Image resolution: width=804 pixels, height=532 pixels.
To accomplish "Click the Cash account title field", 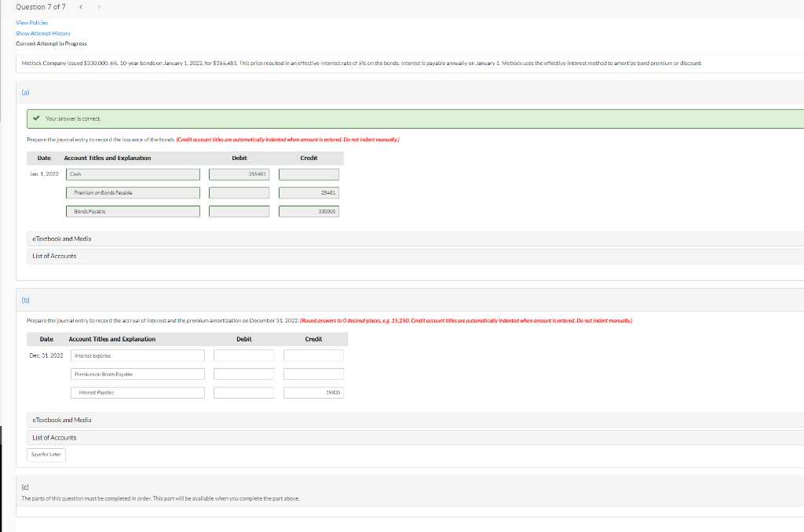I will click(133, 174).
